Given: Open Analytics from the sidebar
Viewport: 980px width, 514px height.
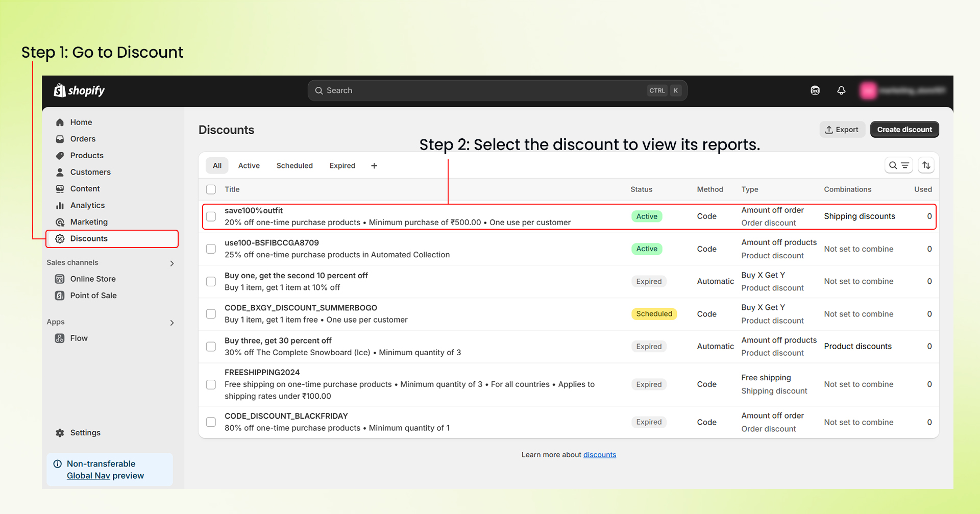Looking at the screenshot, I should point(87,205).
